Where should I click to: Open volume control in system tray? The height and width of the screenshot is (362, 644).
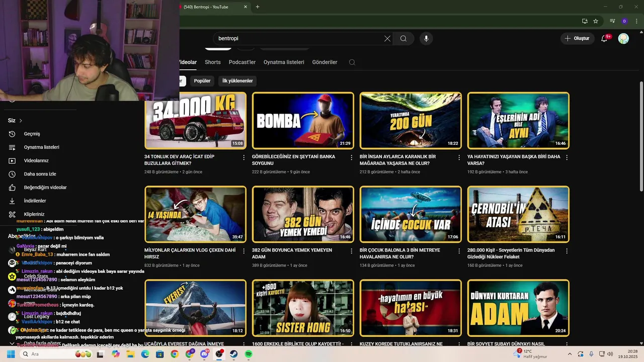(610, 354)
